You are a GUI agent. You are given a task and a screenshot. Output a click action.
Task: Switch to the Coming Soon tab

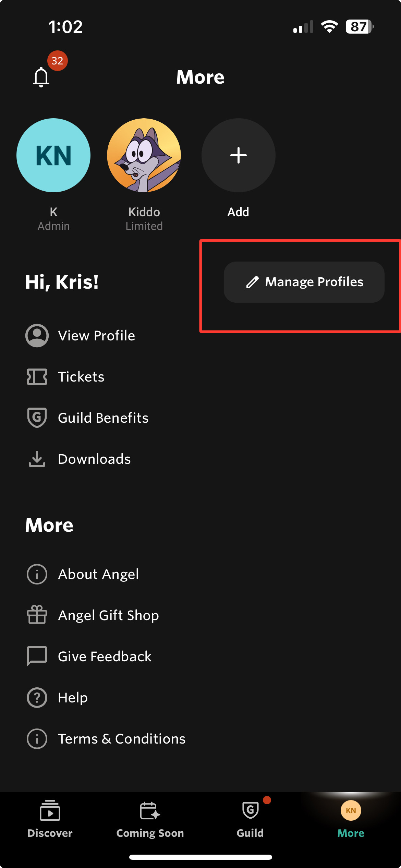pos(150,819)
